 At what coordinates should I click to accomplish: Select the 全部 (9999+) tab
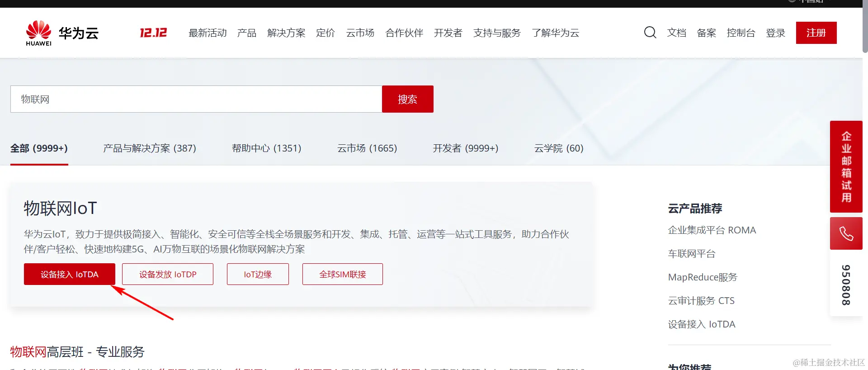point(39,148)
